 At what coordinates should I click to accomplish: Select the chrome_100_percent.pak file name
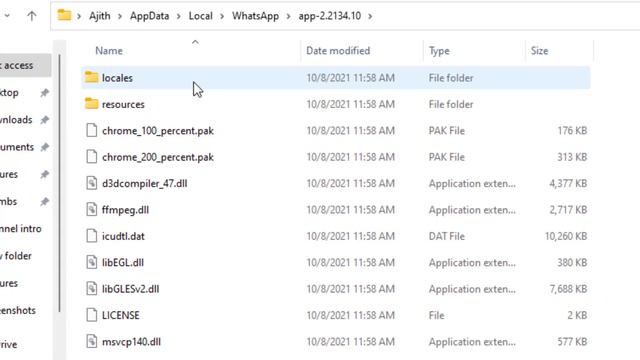158,131
